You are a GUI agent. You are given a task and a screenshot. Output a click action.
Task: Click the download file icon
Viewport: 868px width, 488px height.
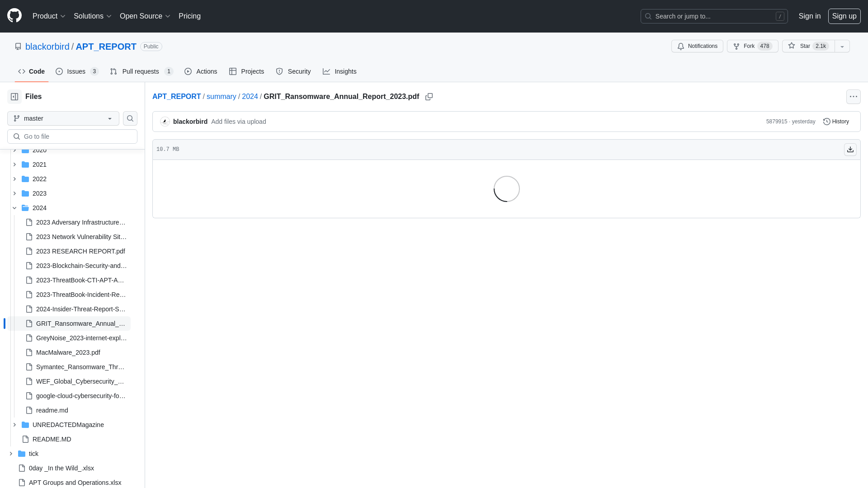point(850,149)
